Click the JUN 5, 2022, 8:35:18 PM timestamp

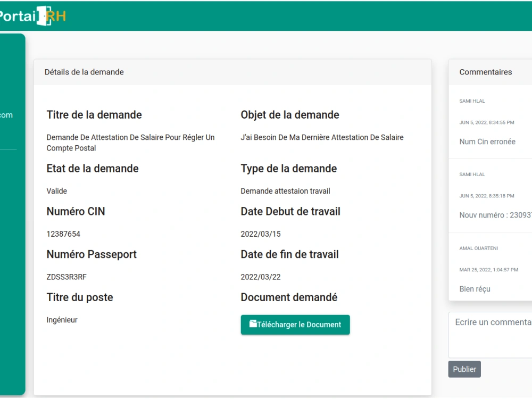click(487, 196)
